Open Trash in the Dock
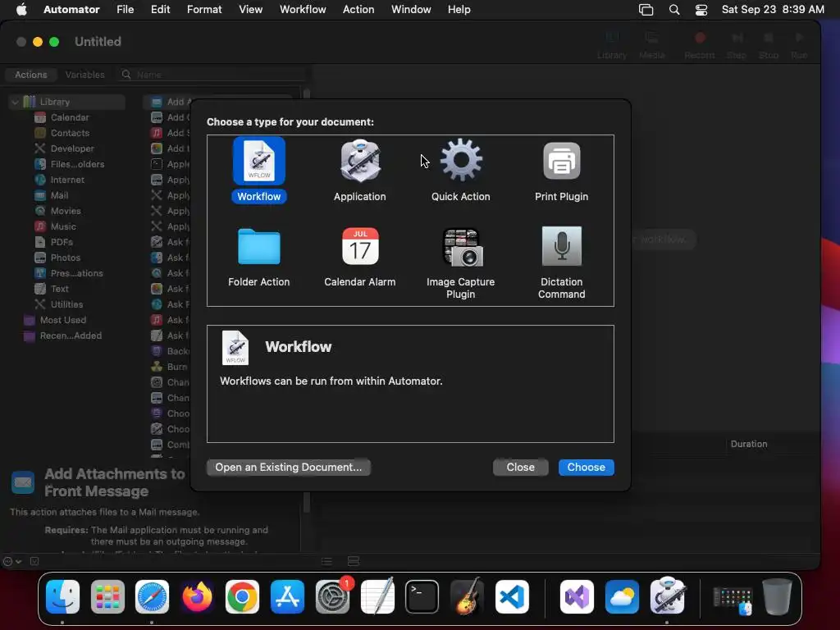 coord(777,596)
